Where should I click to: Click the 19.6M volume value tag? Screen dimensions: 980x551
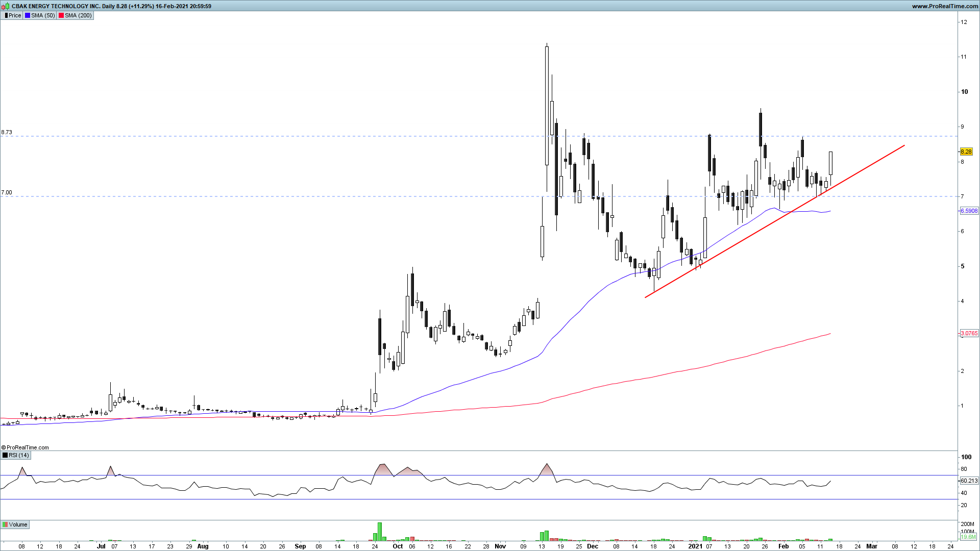tap(968, 537)
